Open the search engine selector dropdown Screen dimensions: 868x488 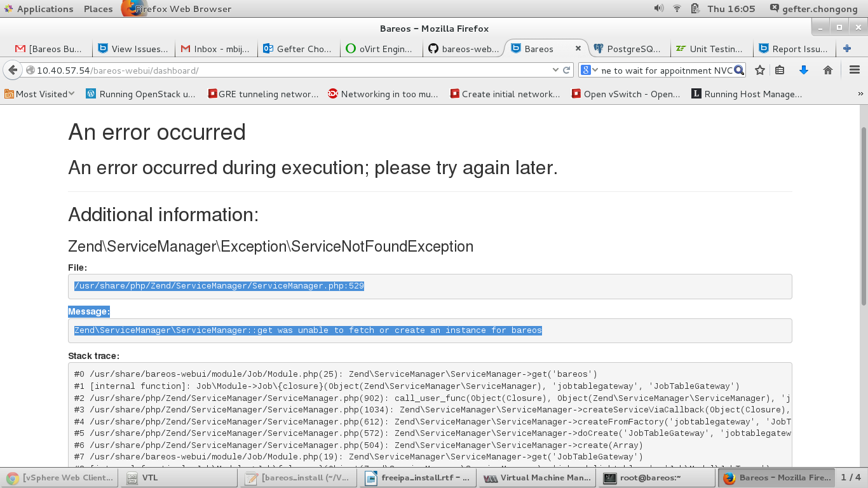[x=590, y=71]
